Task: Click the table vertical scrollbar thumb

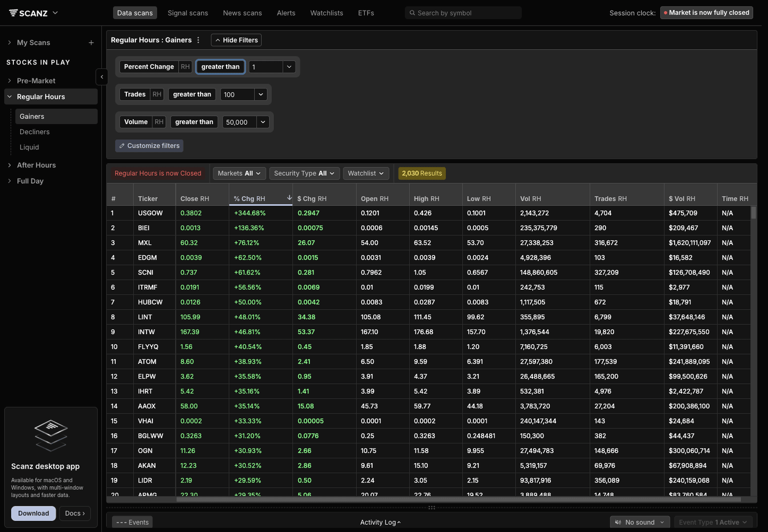Action: [754, 213]
